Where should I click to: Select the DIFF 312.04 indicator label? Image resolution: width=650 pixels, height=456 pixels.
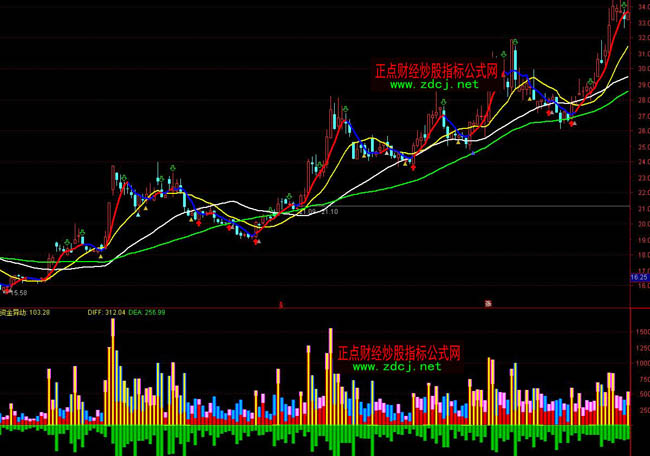click(106, 313)
